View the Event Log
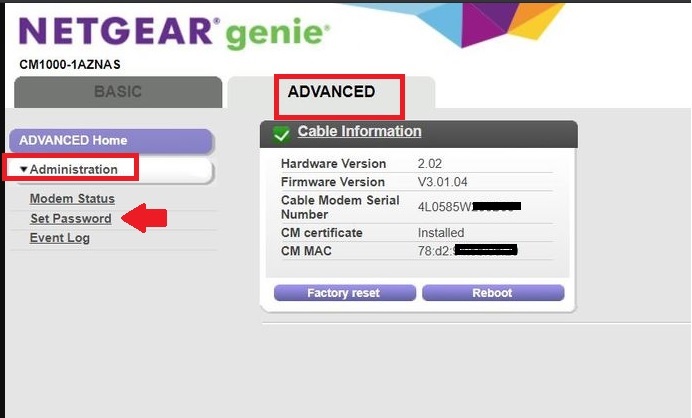Viewport: 692px width, 418px height. click(x=59, y=238)
